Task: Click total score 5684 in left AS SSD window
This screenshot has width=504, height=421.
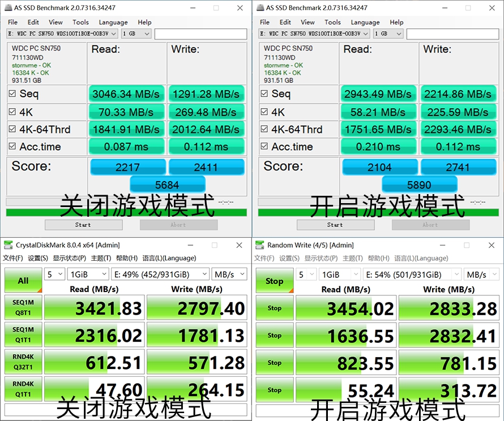Action: (168, 184)
